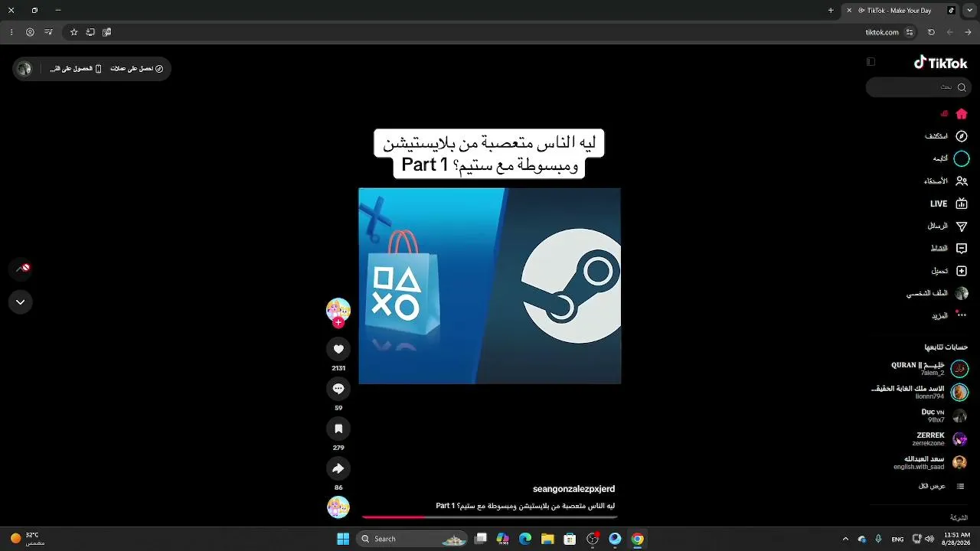The height and width of the screenshot is (551, 980).
Task: Open Microsoft Store from the taskbar
Action: coord(570,539)
